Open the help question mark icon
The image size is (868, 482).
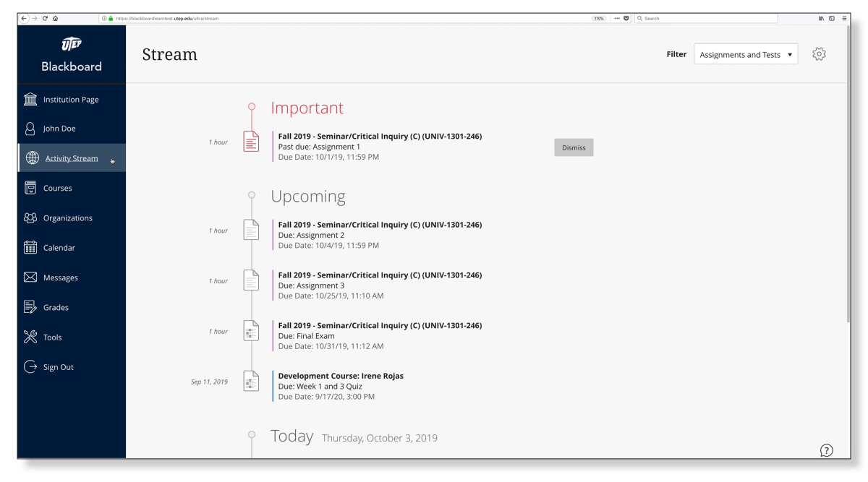pyautogui.click(x=825, y=450)
